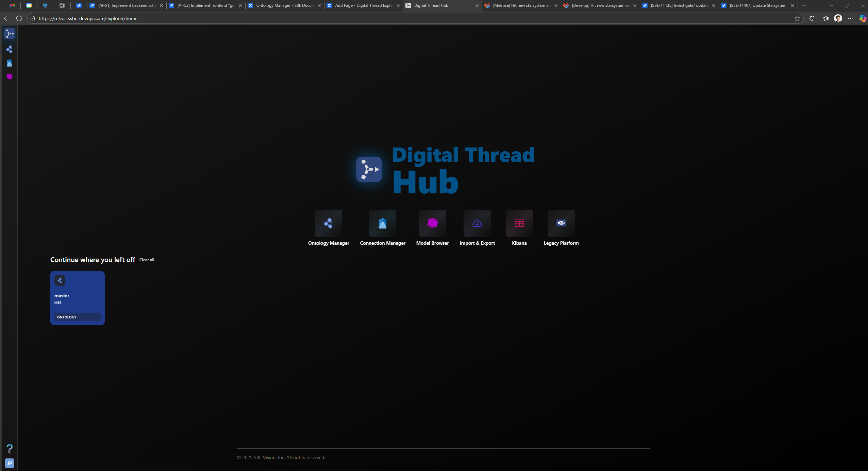This screenshot has width=868, height=471.
Task: Open the Import & Export tile
Action: click(x=477, y=223)
